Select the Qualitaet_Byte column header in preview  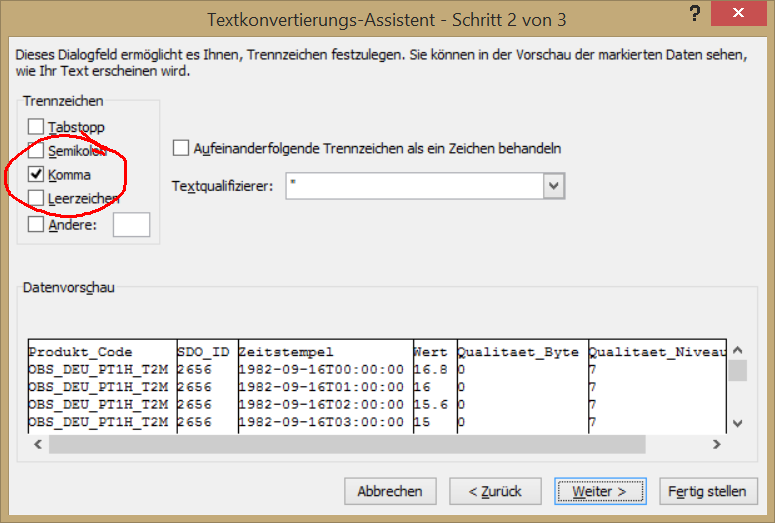coord(518,352)
